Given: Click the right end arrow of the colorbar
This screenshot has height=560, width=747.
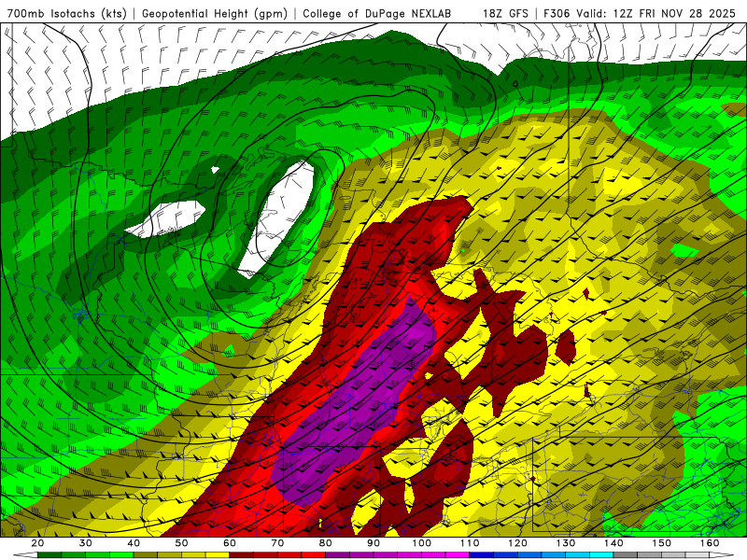Looking at the screenshot, I should (x=722, y=555).
